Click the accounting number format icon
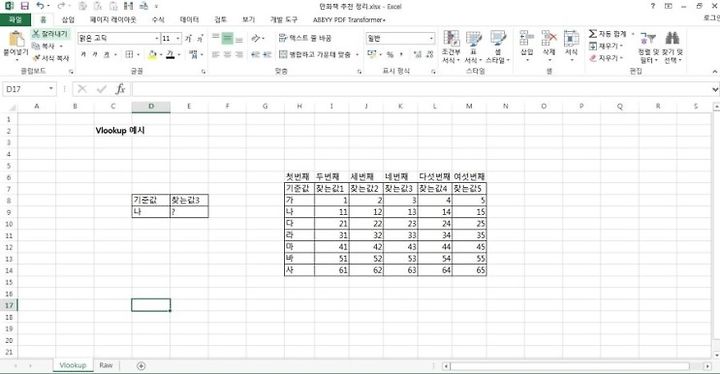This screenshot has width=720, height=374. 372,55
